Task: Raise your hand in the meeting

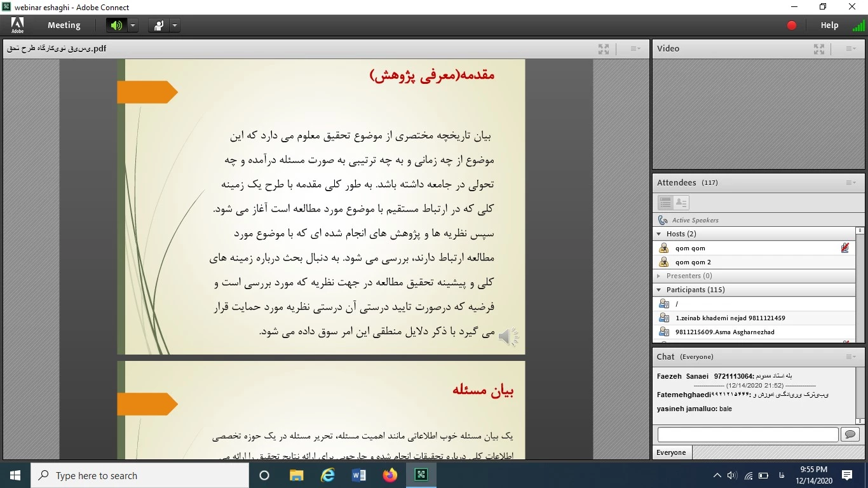Action: 158,25
